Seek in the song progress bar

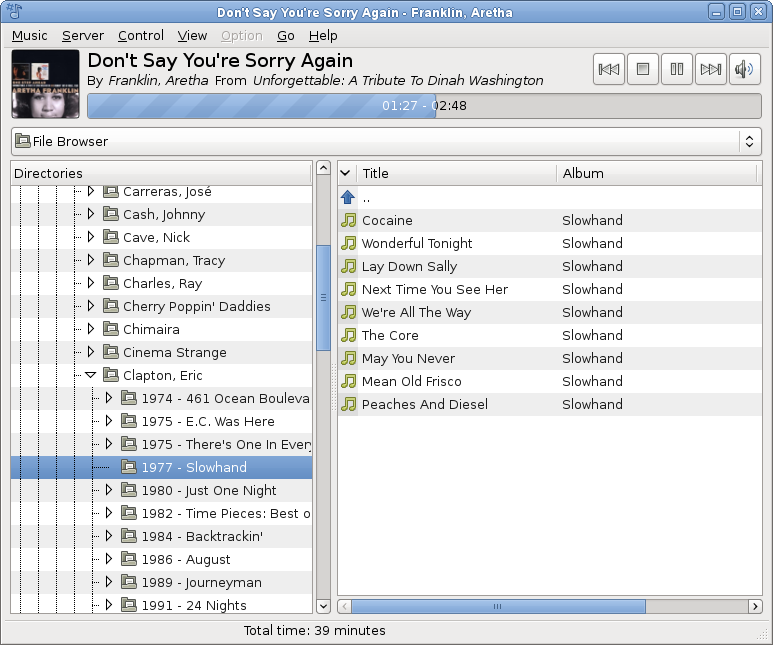point(424,106)
